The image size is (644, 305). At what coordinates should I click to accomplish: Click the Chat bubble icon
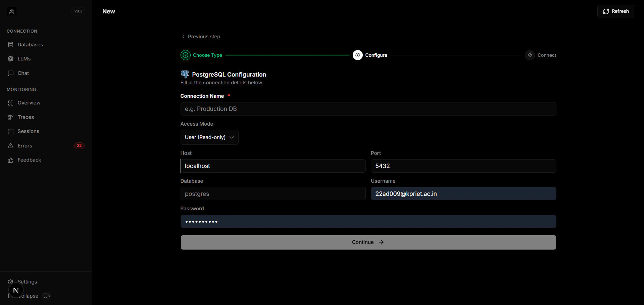pos(11,73)
